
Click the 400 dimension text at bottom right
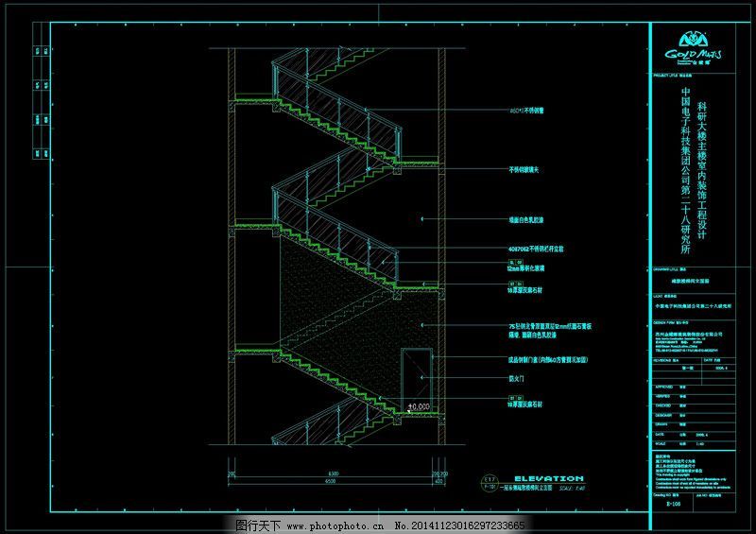(438, 481)
